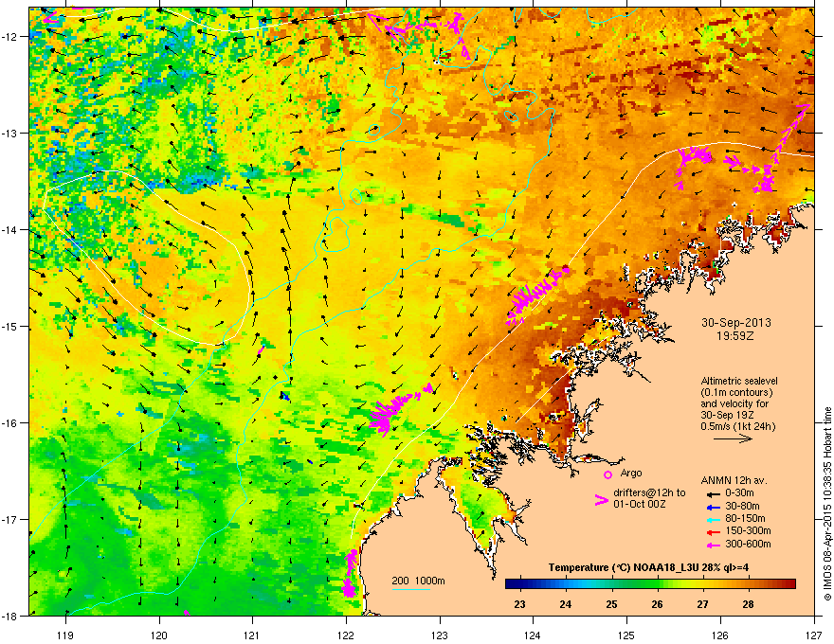The width and height of the screenshot is (834, 644).
Task: Click the longitude label 125 on bottom axis
Action: point(626,635)
